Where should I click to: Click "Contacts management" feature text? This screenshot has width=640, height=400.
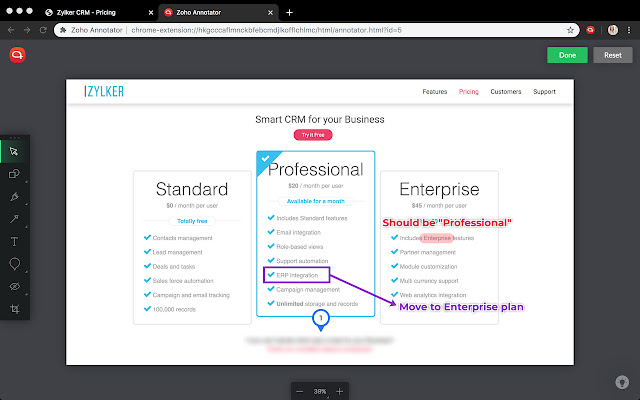click(182, 238)
